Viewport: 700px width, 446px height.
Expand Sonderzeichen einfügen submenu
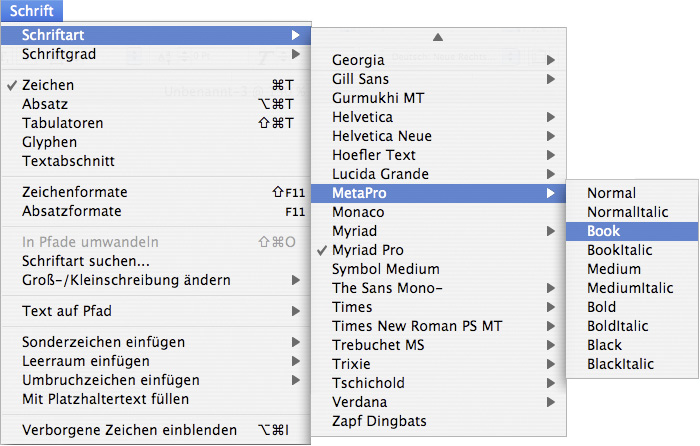[x=156, y=342]
